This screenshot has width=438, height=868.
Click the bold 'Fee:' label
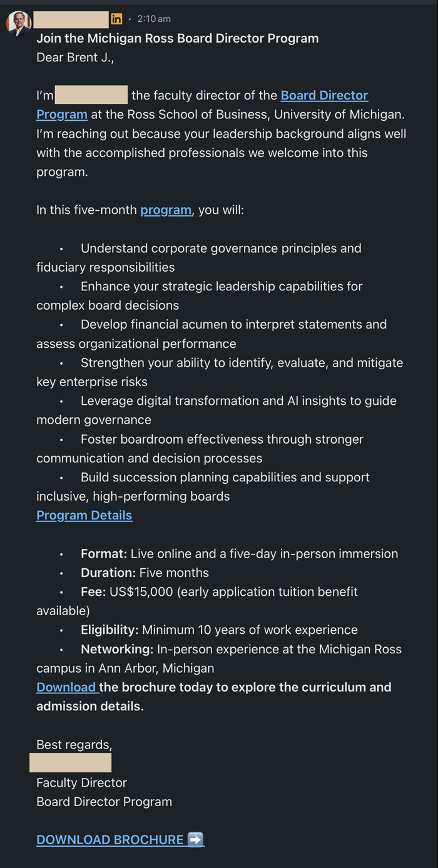(93, 591)
